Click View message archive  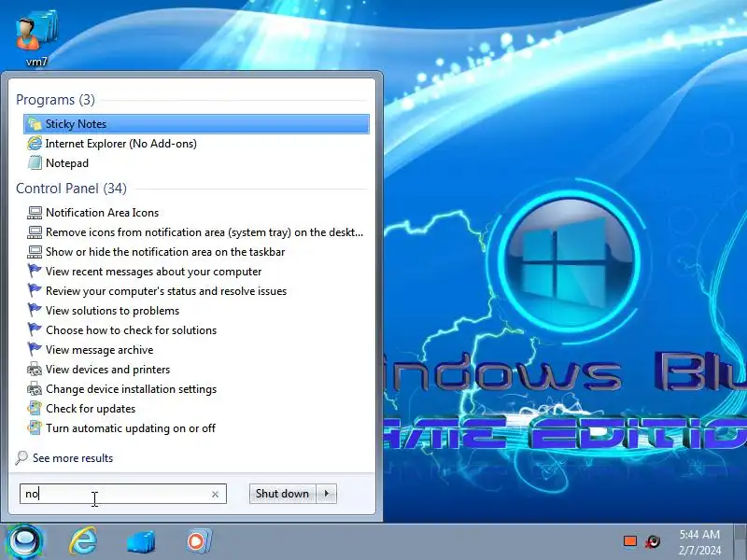(x=196, y=349)
